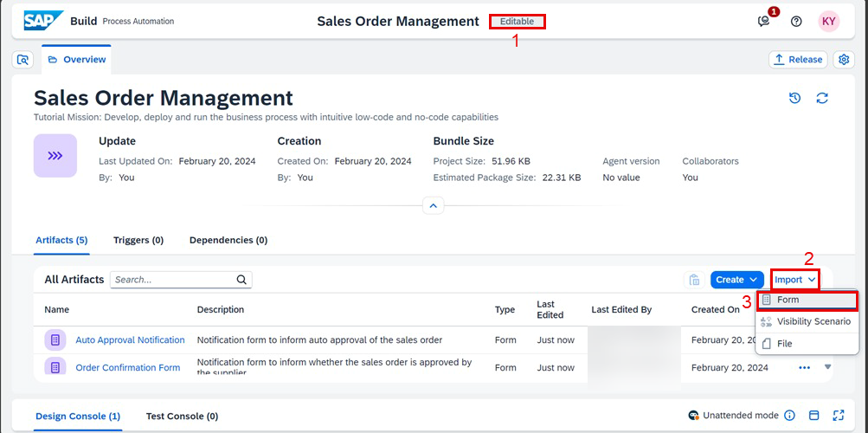This screenshot has height=433, width=868.
Task: Click the Release button
Action: tap(798, 60)
